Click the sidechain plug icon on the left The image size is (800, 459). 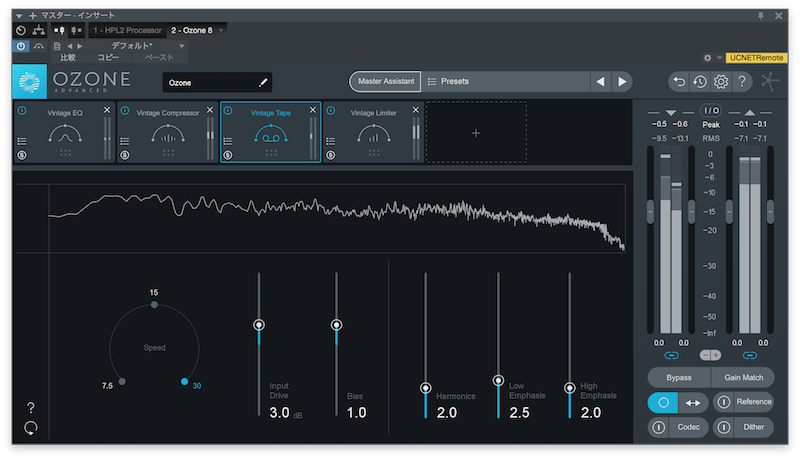(59, 31)
